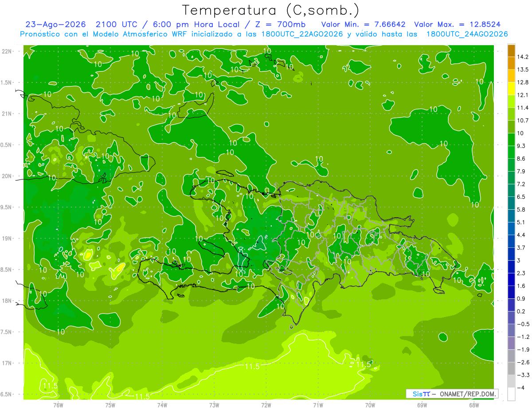Select the forecast date '23-Ago-2026'
The image size is (532, 411).
pos(55,24)
